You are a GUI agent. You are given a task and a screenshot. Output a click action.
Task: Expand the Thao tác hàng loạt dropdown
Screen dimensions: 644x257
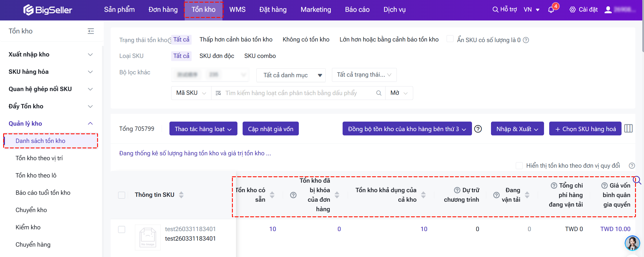[x=203, y=129]
